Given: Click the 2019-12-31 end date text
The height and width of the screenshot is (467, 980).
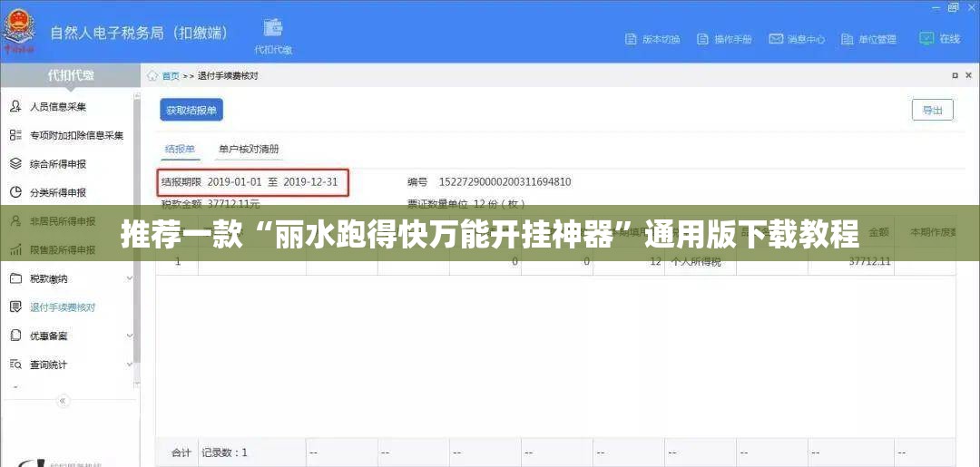Looking at the screenshot, I should [x=310, y=182].
